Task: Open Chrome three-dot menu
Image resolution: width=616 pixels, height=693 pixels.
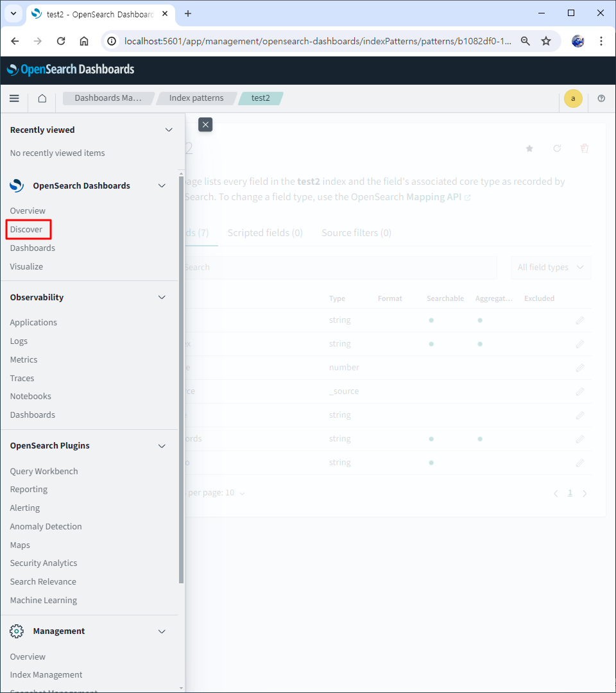Action: tap(601, 41)
